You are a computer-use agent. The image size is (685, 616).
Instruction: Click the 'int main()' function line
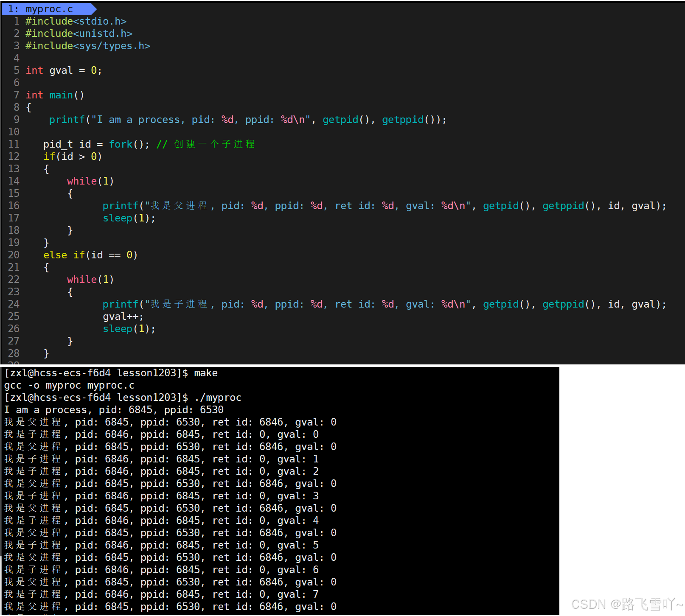(x=55, y=95)
